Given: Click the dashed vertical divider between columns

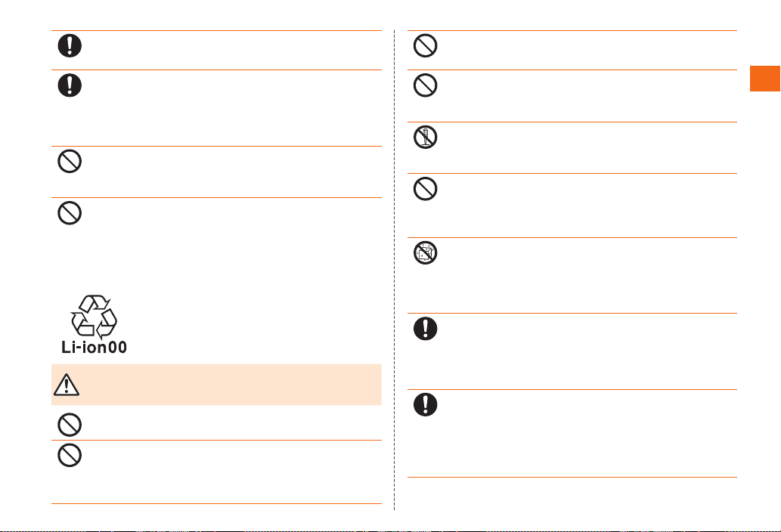Looking at the screenshot, I should (x=395, y=270).
